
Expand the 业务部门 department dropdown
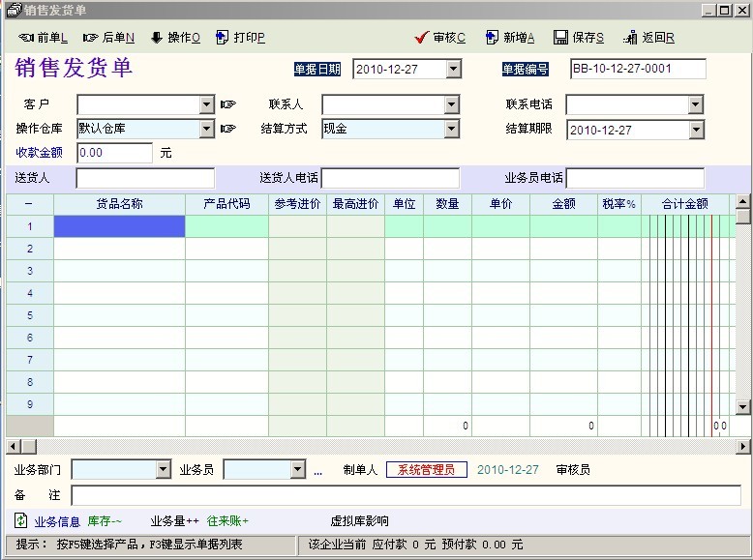[163, 470]
